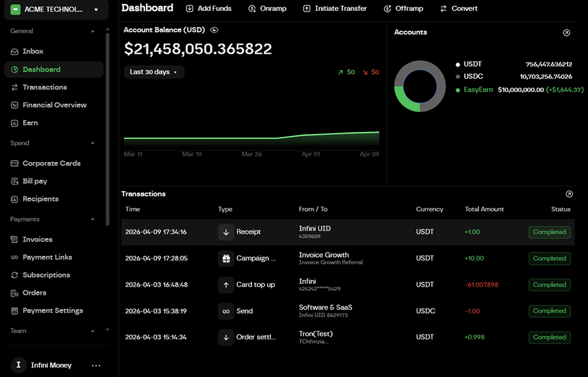Collapse the Spend sidebar section
Viewport: 588px width, 377px height.
(x=93, y=143)
